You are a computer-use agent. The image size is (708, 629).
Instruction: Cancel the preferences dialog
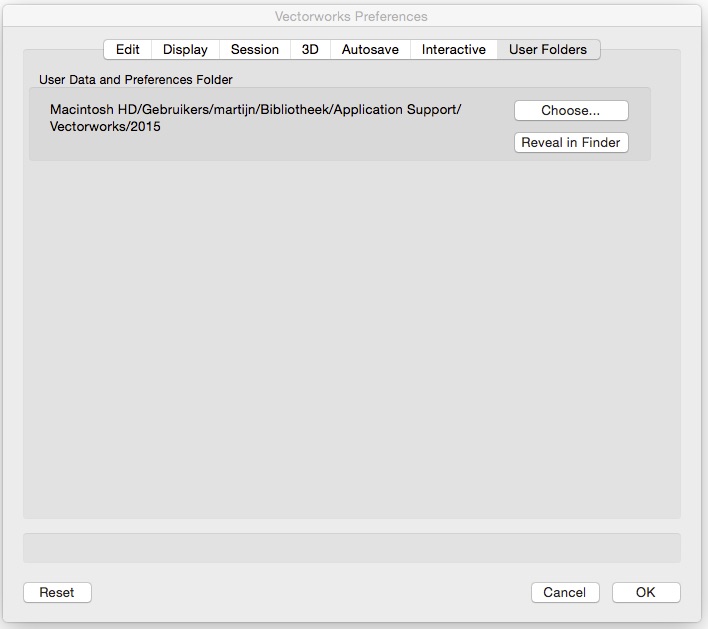pos(565,592)
